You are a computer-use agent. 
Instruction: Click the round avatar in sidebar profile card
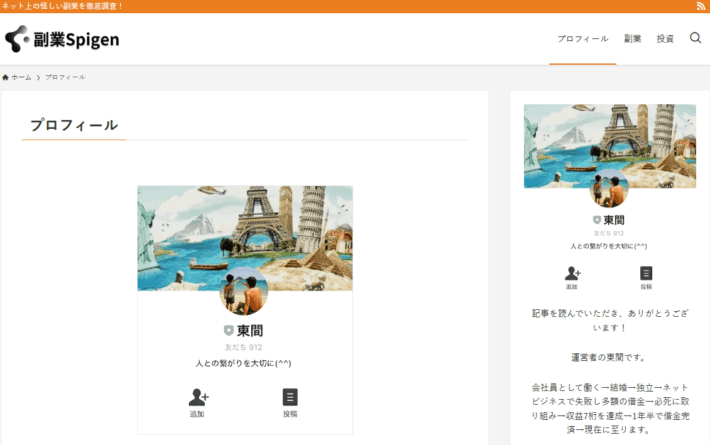(x=609, y=188)
